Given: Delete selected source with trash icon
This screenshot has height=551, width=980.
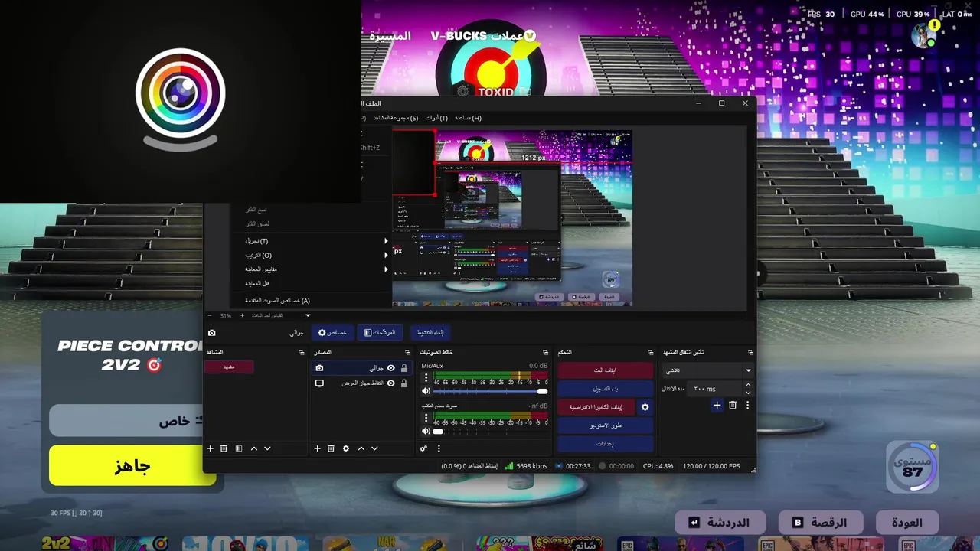Looking at the screenshot, I should pyautogui.click(x=331, y=448).
